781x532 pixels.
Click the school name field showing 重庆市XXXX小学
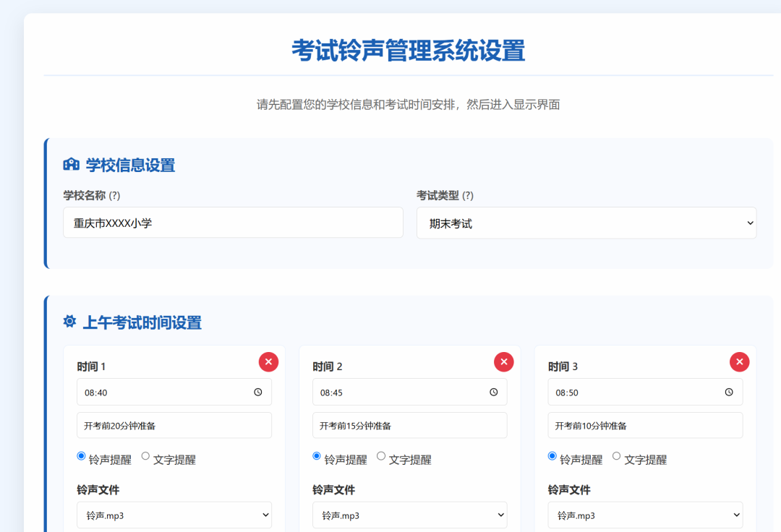[233, 222]
